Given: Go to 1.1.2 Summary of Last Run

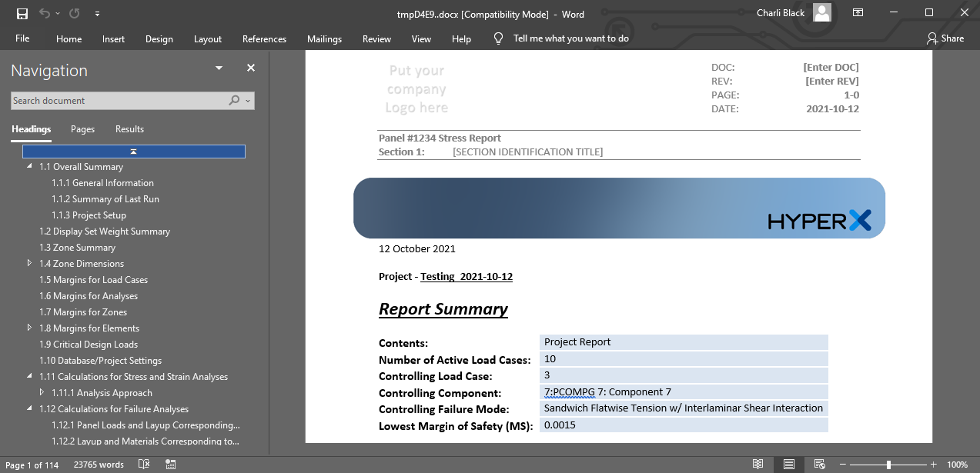Looking at the screenshot, I should (x=105, y=199).
